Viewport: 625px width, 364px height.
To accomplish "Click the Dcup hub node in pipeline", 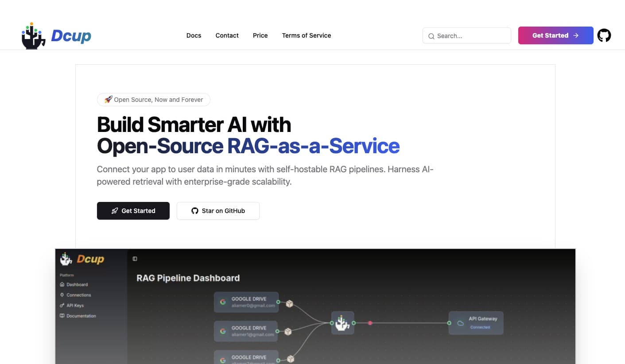I will 342,323.
